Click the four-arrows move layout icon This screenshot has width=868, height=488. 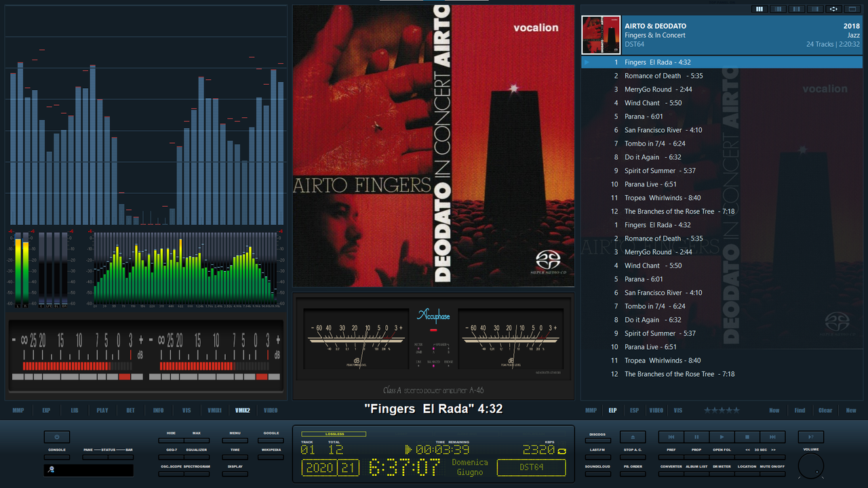click(833, 9)
